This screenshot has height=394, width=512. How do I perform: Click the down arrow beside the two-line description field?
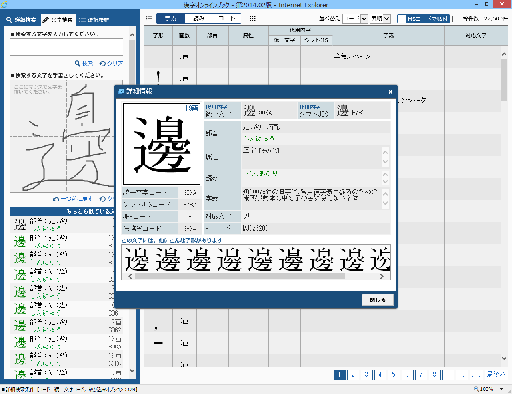pos(385,203)
